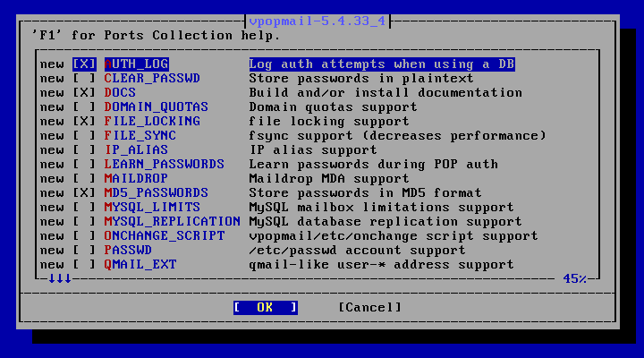Select the QMAIL_EXT option name
The height and width of the screenshot is (358, 644).
click(x=140, y=265)
